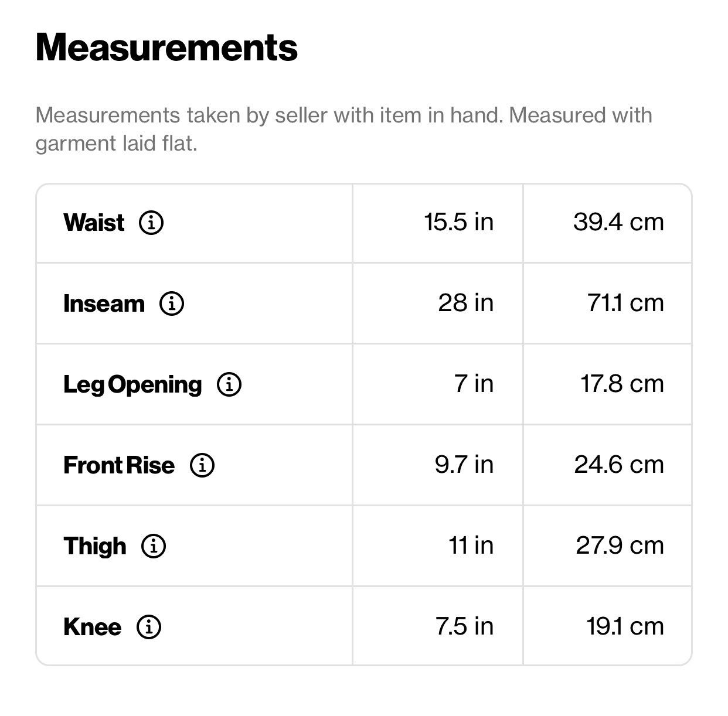Select the 7 in leg opening value
Viewport: 728px width, 716px height.
point(474,384)
